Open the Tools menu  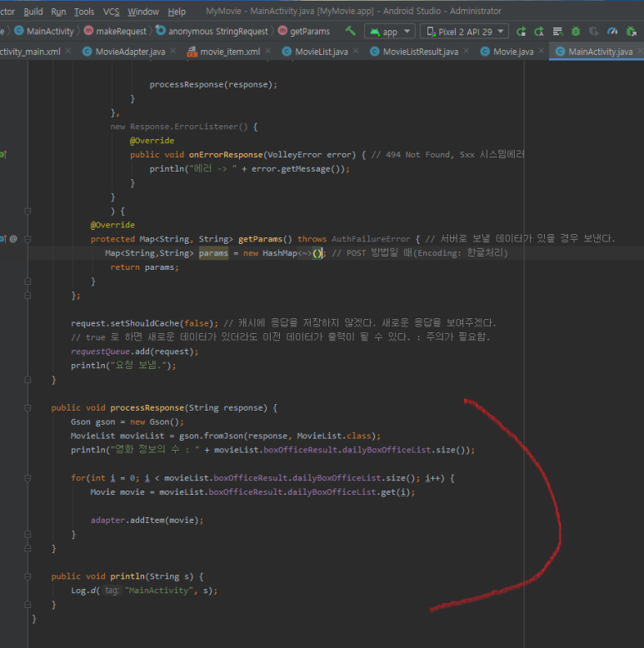84,12
